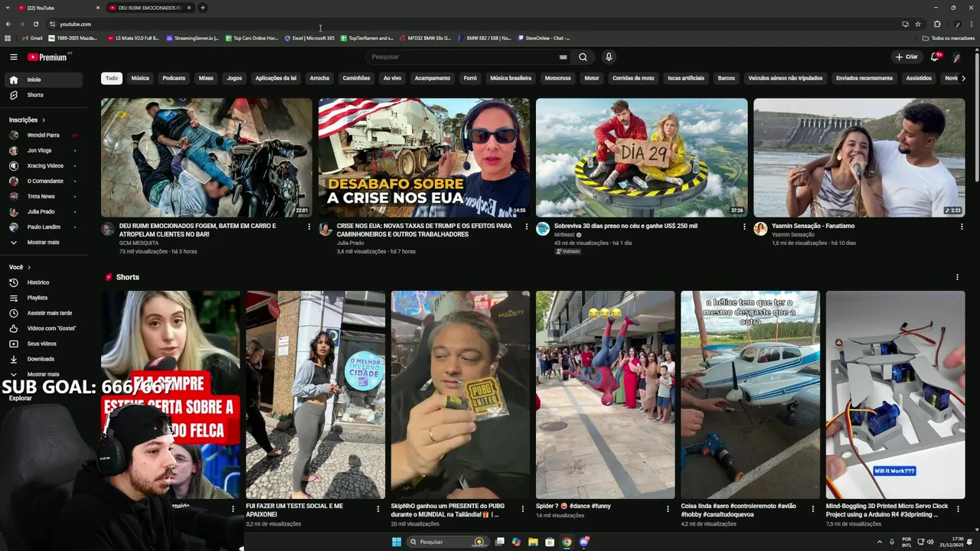Open the Shorts section options menu
Screen dimensions: 980x551
pyautogui.click(x=957, y=277)
